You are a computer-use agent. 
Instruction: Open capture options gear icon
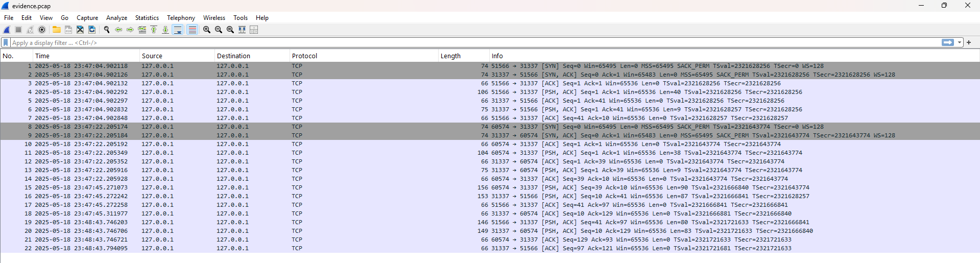point(42,30)
